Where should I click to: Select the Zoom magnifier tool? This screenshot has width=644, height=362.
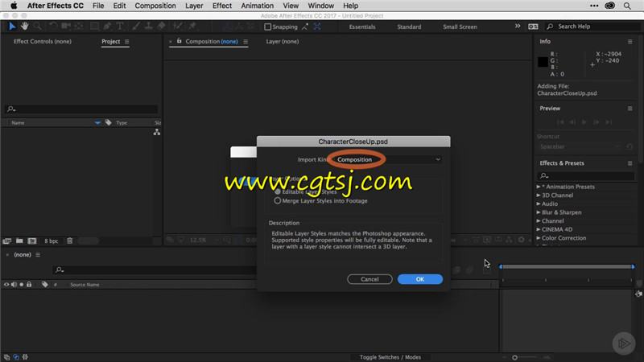37,27
